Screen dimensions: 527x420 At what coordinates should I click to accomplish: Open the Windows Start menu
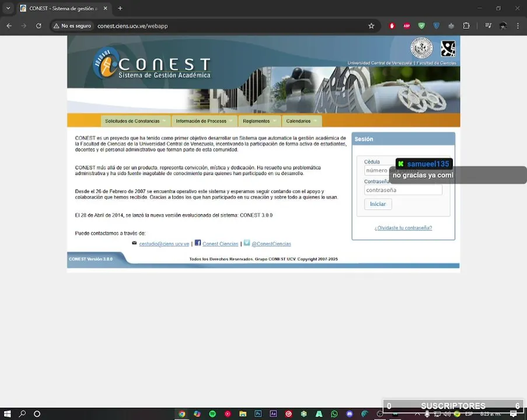coord(8,414)
